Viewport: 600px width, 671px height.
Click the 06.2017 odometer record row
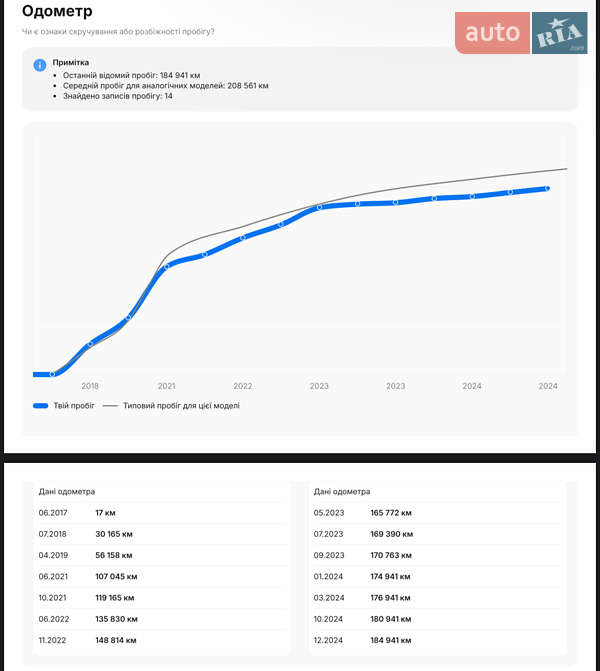click(x=160, y=513)
